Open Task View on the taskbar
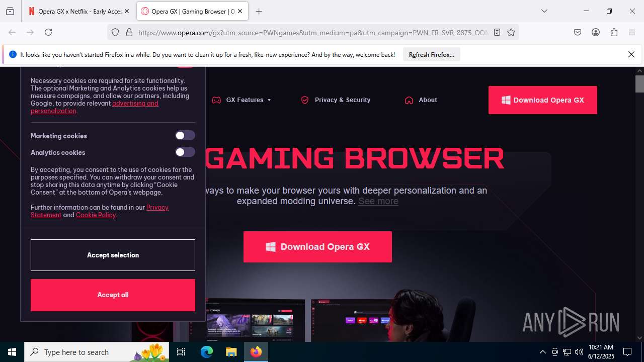644x362 pixels. (181, 352)
